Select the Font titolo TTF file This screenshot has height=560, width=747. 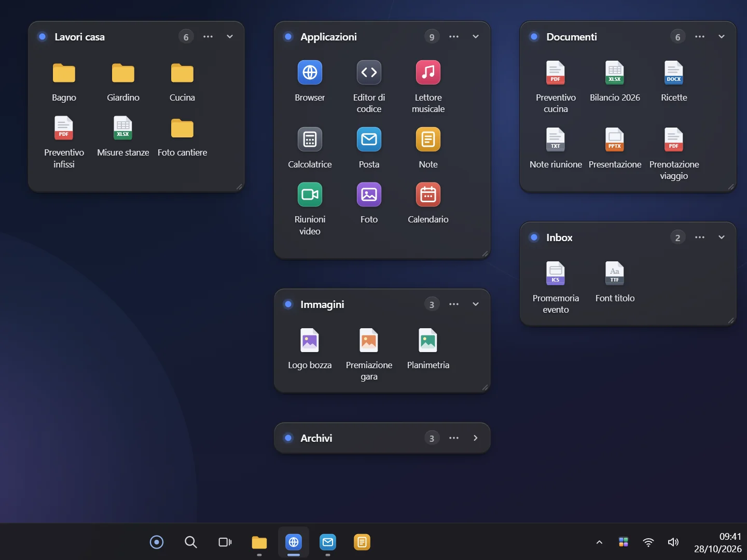[x=615, y=273]
